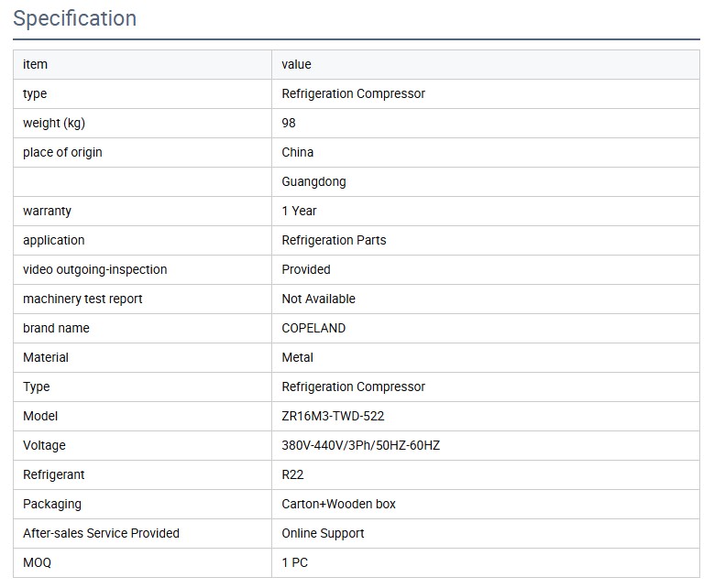Select the 'place of origin' label
This screenshot has width=714, height=588.
(x=62, y=152)
